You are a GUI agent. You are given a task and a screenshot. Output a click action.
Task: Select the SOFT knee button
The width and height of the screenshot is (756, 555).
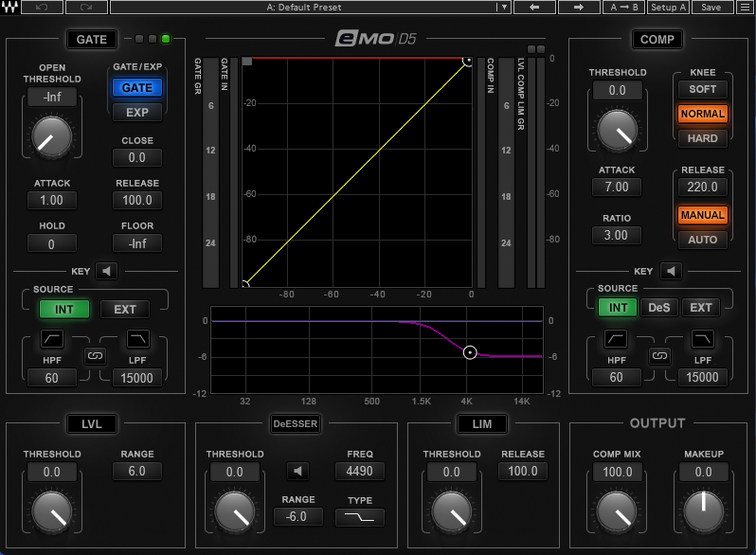tap(702, 89)
